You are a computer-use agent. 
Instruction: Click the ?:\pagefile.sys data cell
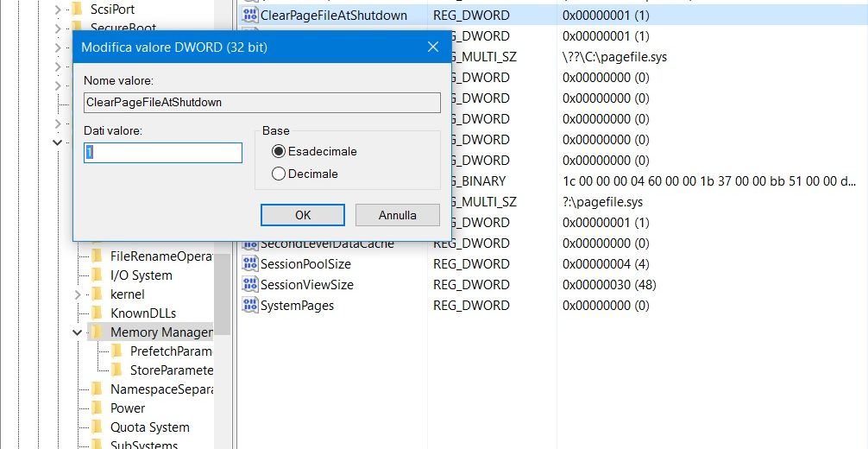coord(602,202)
